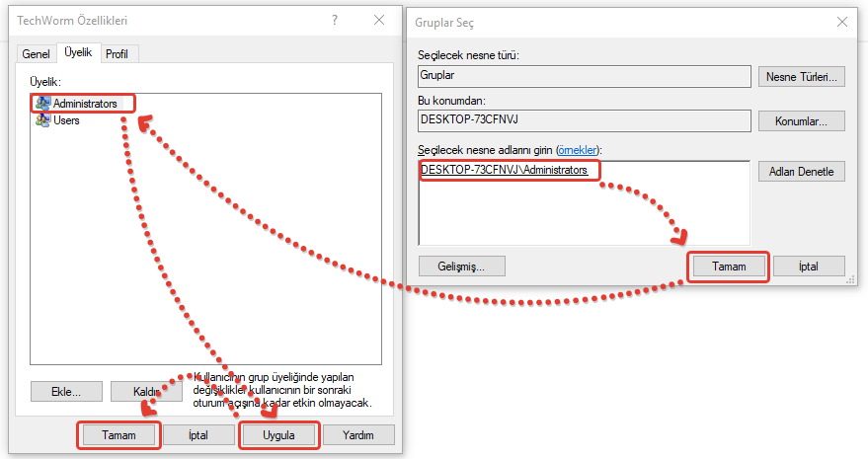The height and width of the screenshot is (459, 868).
Task: Open help with the Yardım button
Action: [x=356, y=434]
